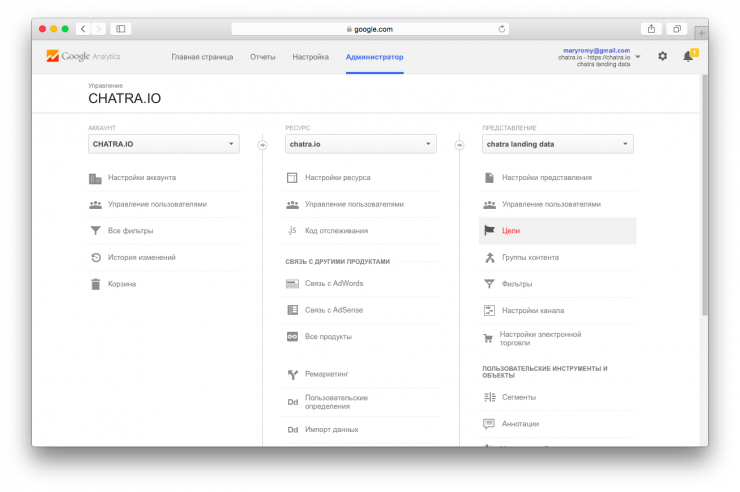Click the Safari share icon
740x492 pixels.
pyautogui.click(x=652, y=29)
